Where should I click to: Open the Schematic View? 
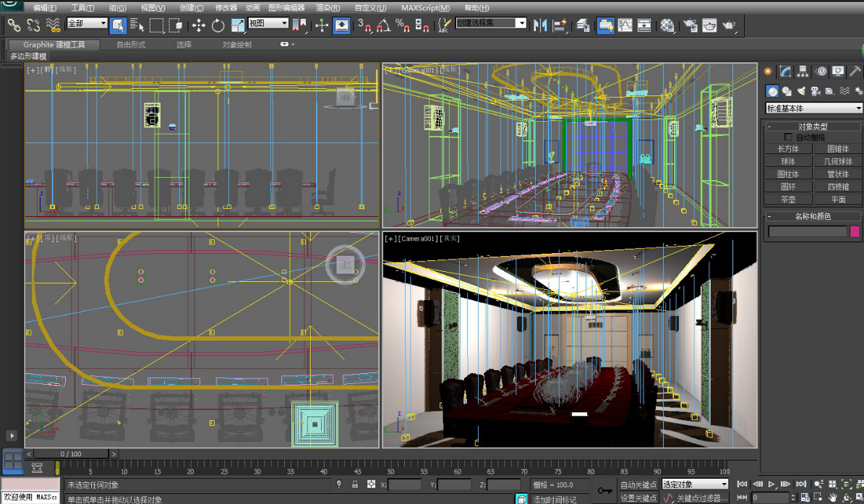point(644,25)
